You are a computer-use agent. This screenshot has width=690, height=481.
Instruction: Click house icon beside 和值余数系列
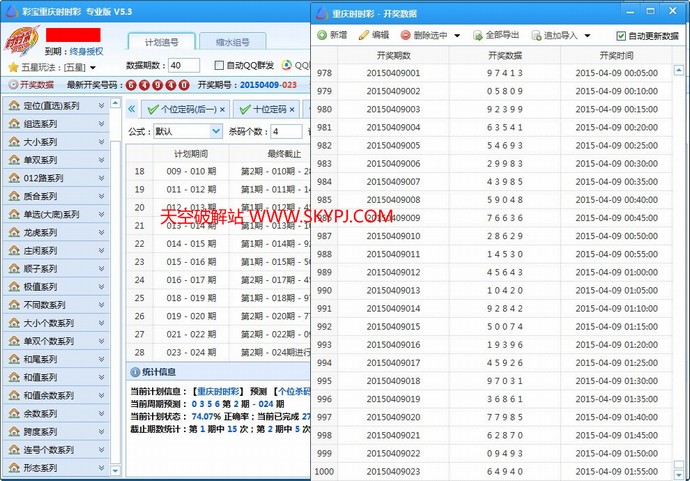pos(15,395)
